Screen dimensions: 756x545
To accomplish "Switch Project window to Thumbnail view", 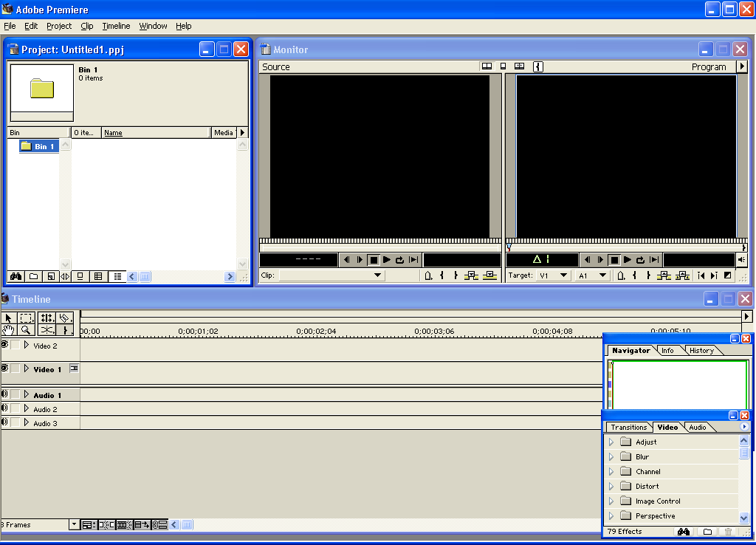I will pos(98,276).
